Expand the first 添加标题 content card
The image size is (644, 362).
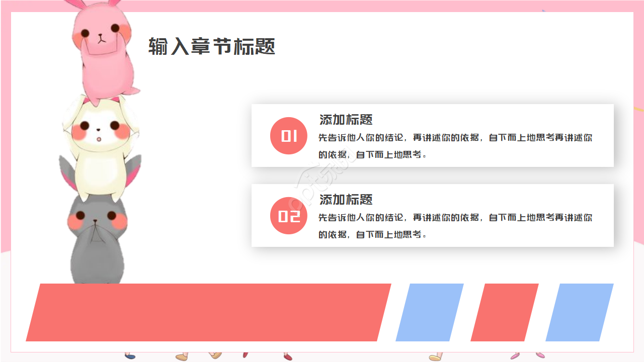coord(433,135)
